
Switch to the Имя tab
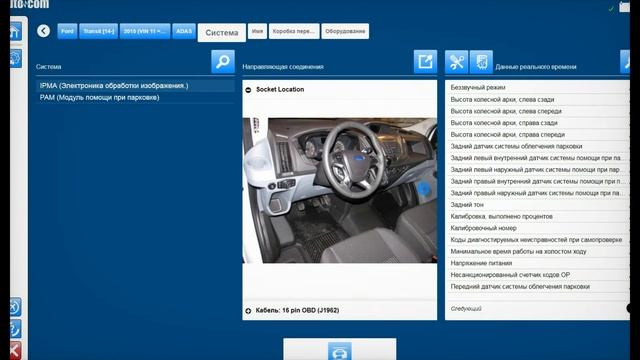(x=257, y=31)
